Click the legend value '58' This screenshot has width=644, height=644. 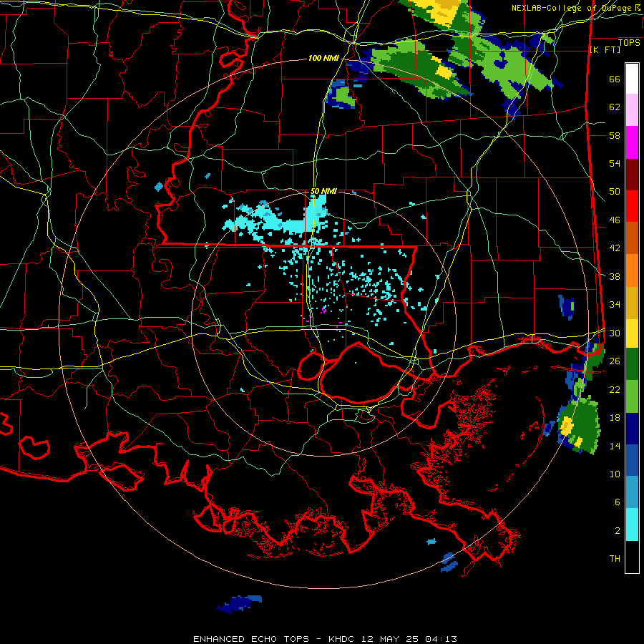point(615,135)
